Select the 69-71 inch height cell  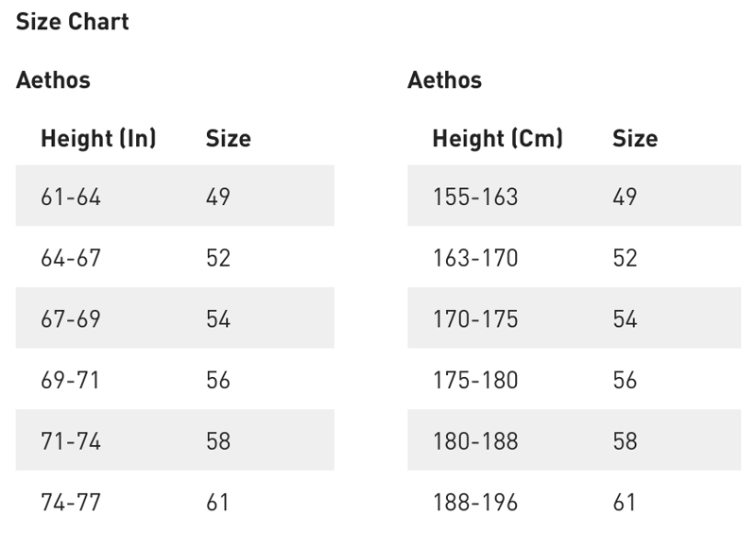pyautogui.click(x=70, y=380)
